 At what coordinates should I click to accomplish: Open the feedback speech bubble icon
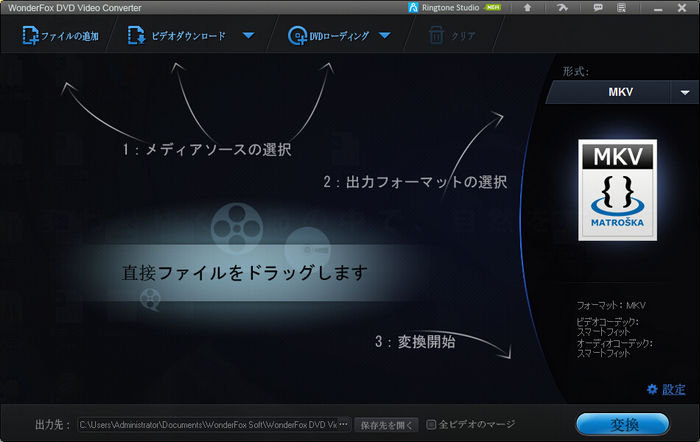pyautogui.click(x=598, y=8)
